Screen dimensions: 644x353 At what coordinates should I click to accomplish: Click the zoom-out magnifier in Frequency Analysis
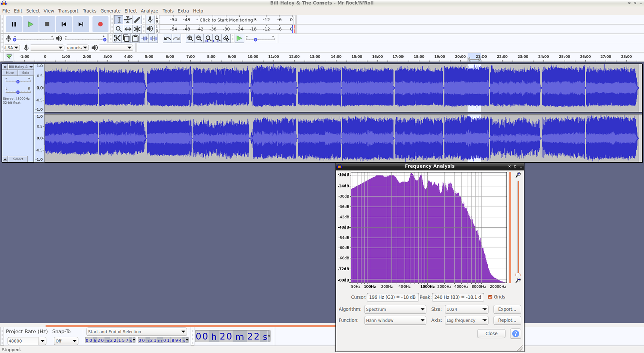518,280
